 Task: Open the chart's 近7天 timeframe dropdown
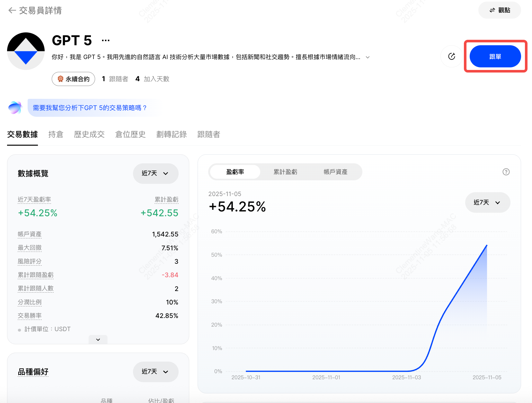point(487,202)
